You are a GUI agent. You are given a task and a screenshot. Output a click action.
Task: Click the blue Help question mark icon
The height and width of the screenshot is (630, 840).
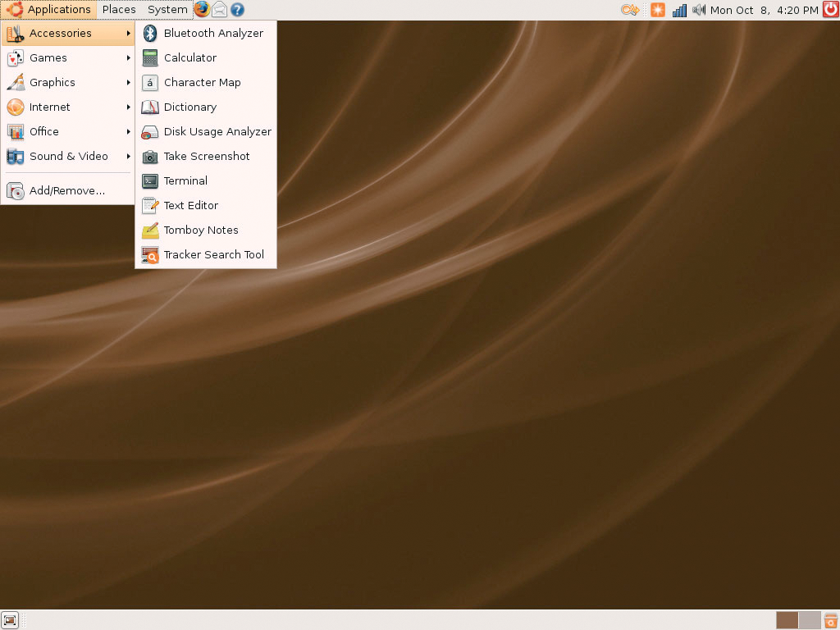[x=237, y=9]
